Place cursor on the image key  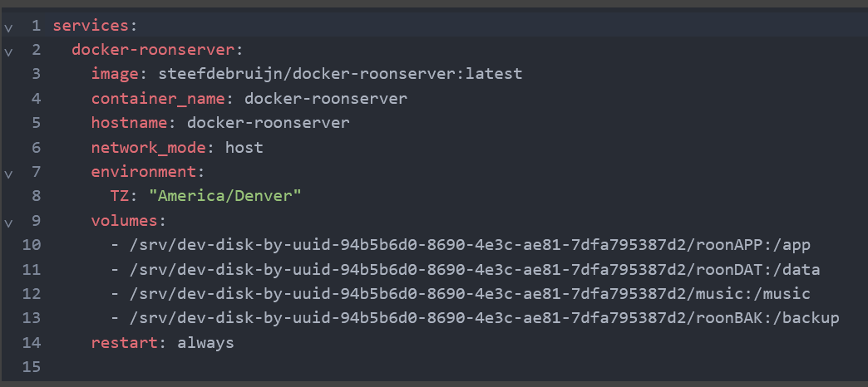pos(111,74)
